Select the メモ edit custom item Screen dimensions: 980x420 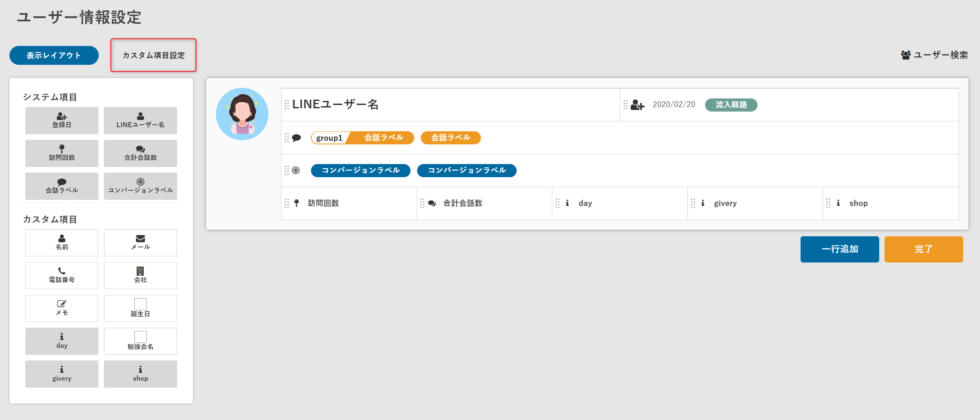(x=61, y=308)
